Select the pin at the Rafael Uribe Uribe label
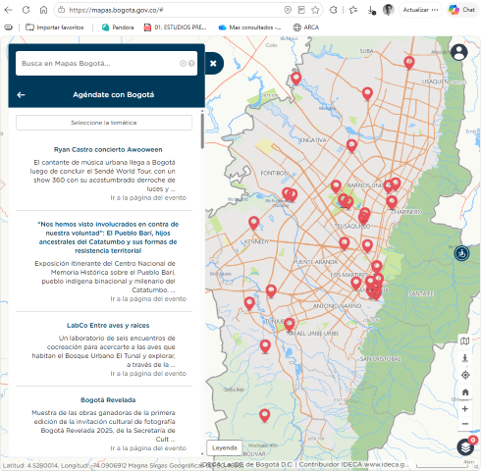481x471 pixels. [289, 324]
